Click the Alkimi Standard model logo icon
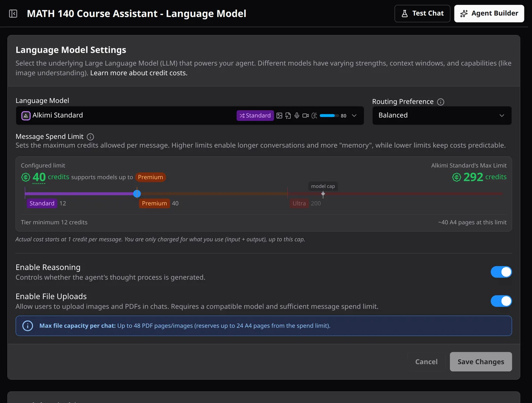 click(26, 115)
